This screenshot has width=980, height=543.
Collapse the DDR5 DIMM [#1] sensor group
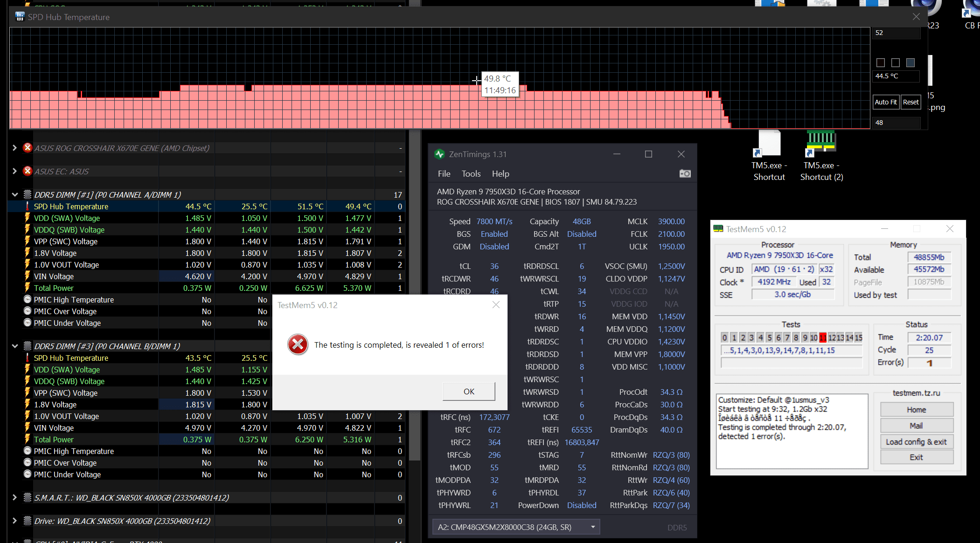point(14,194)
